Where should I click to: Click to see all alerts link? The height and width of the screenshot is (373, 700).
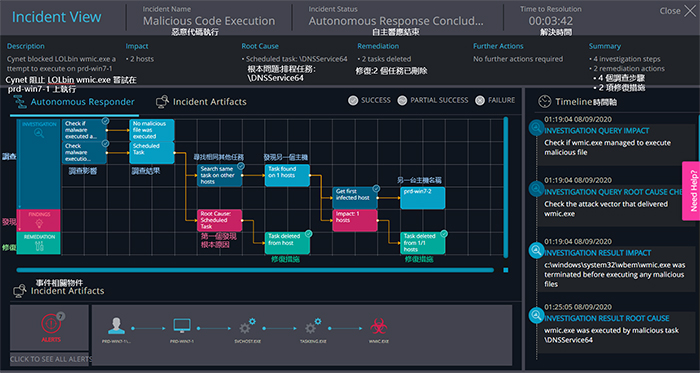pos(51,359)
